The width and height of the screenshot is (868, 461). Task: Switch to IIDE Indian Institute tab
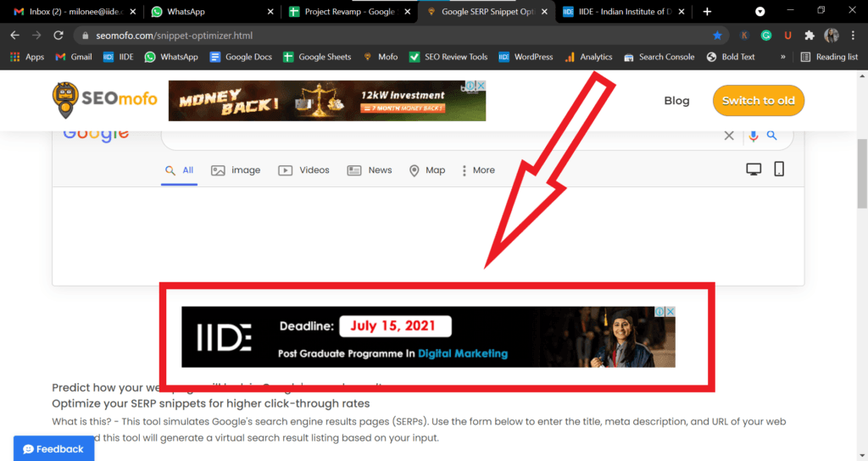pos(625,12)
